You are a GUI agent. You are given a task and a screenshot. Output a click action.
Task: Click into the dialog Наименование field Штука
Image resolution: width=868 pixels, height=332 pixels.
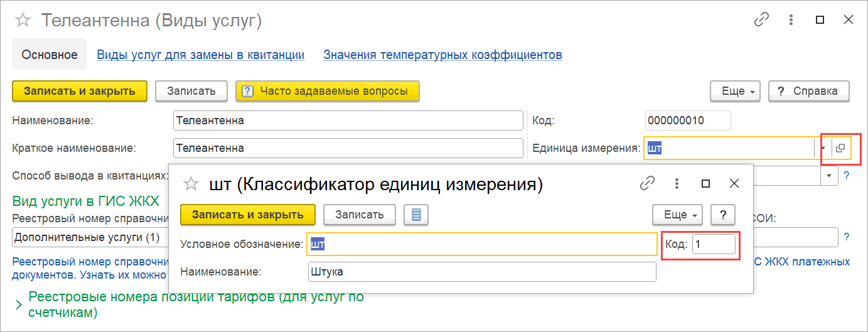click(481, 272)
